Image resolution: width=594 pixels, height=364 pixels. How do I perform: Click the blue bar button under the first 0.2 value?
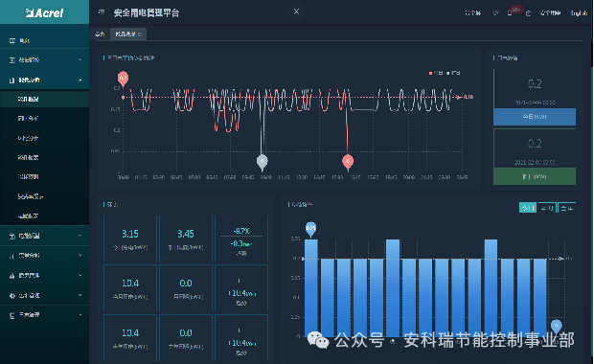(535, 117)
